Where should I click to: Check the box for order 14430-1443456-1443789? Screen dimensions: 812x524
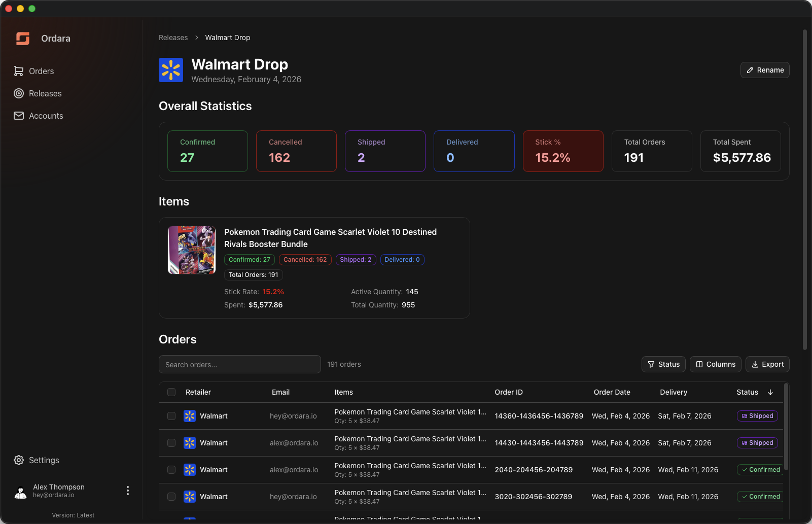(171, 443)
